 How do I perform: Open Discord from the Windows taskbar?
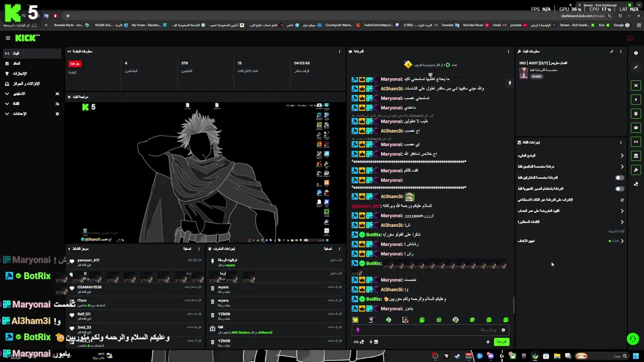point(490,356)
